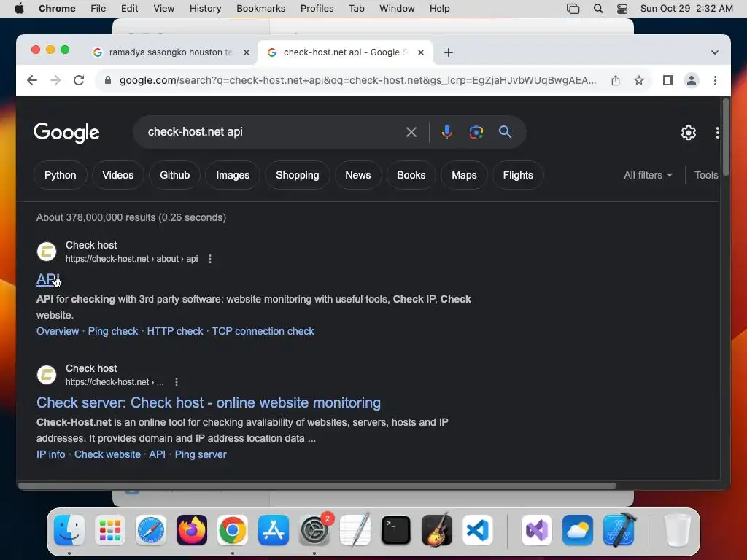Expand tab search chevron

(715, 52)
